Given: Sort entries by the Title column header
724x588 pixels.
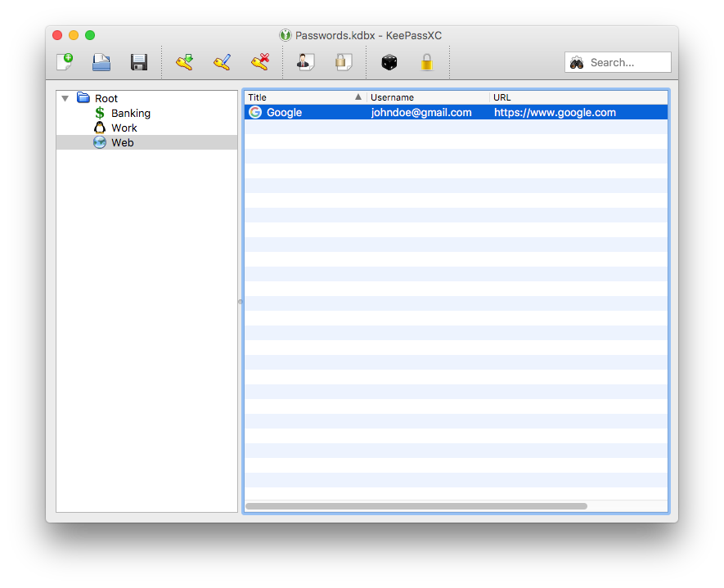Looking at the screenshot, I should (x=305, y=97).
